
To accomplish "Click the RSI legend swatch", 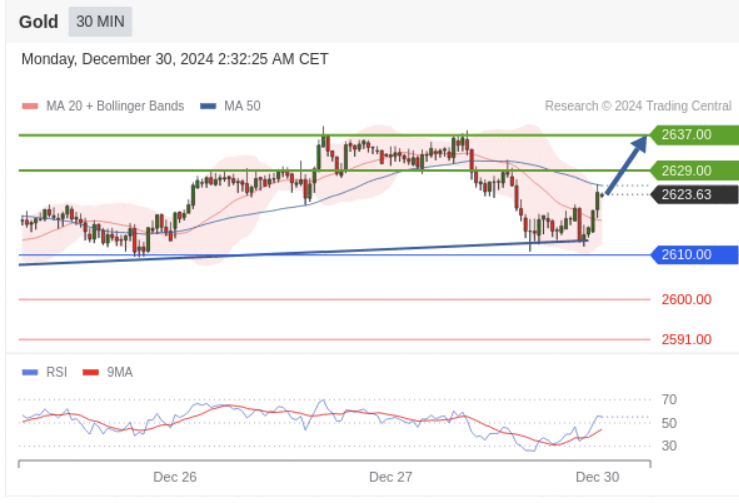I will (30, 372).
